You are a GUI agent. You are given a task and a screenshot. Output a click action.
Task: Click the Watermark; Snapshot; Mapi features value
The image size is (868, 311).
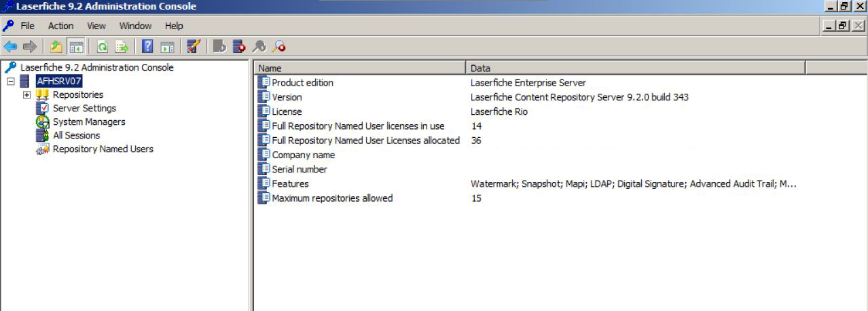click(634, 183)
